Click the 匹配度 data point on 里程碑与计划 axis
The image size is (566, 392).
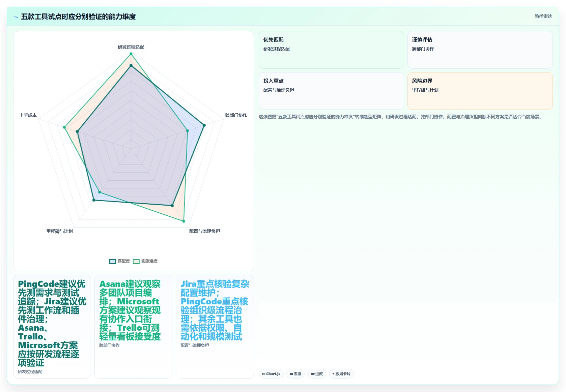pyautogui.click(x=94, y=200)
